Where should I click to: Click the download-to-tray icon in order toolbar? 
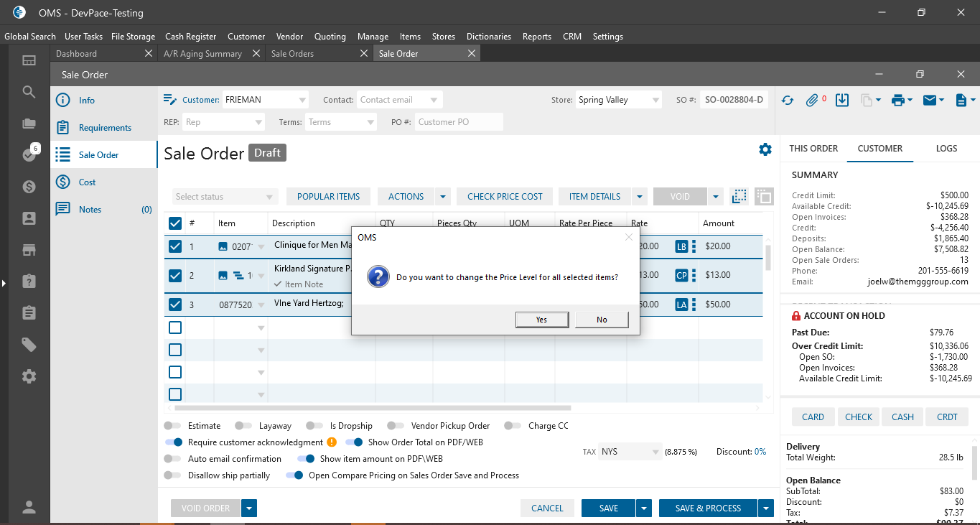tap(843, 101)
